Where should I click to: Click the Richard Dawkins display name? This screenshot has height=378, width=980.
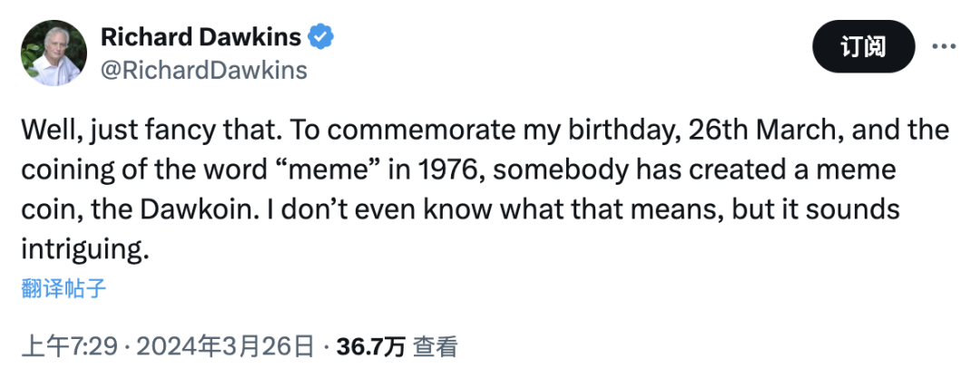click(202, 37)
